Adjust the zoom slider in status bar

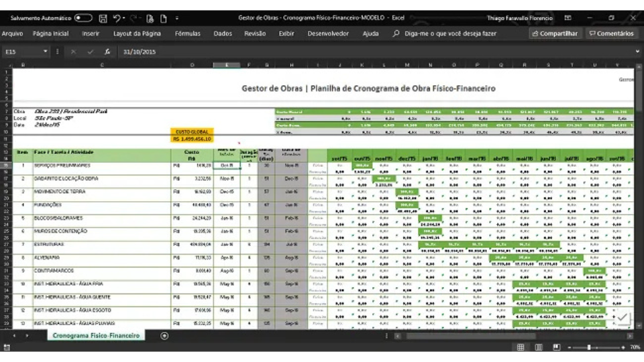(589, 347)
